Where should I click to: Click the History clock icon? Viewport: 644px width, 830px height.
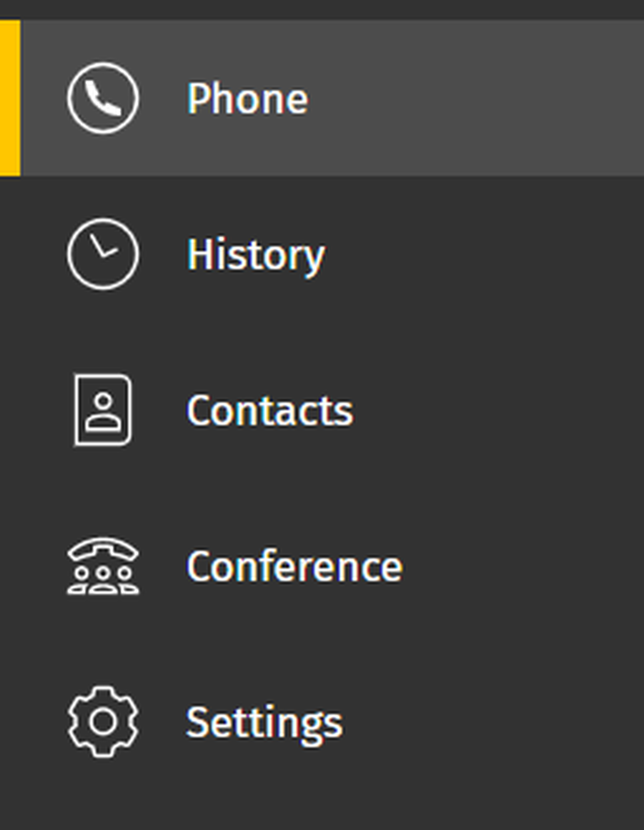click(103, 254)
